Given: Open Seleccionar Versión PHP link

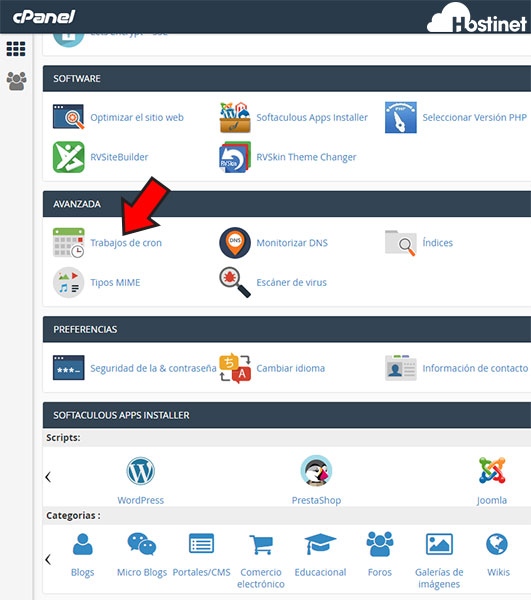Looking at the screenshot, I should tap(474, 117).
